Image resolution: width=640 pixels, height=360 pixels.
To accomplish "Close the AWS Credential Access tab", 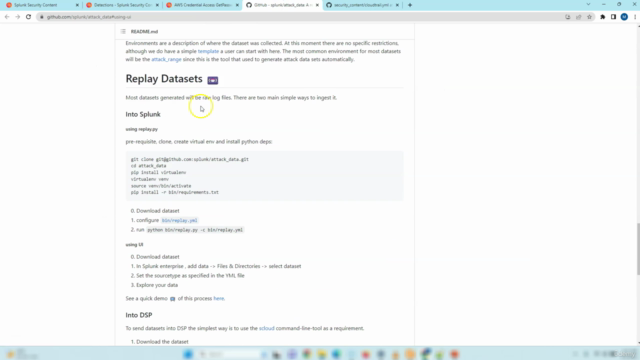I will (237, 5).
